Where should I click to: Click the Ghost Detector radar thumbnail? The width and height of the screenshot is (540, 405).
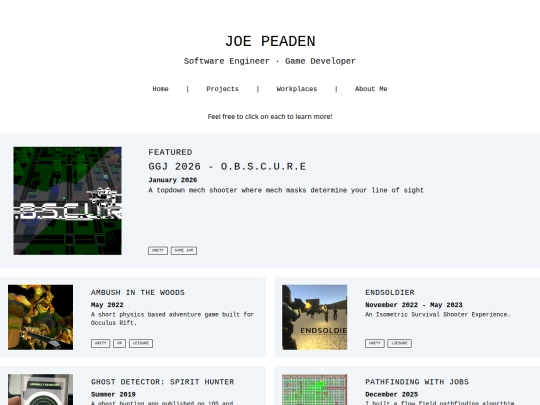(x=41, y=390)
